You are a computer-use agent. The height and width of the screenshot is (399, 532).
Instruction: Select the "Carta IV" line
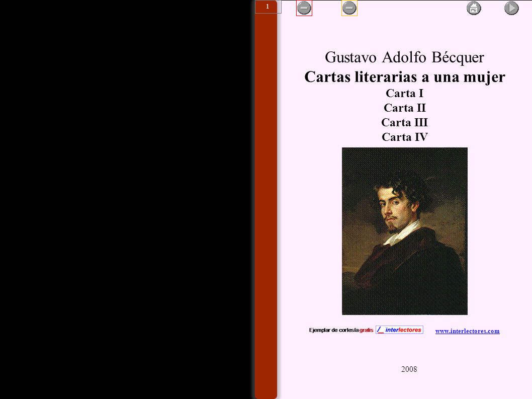pos(404,137)
